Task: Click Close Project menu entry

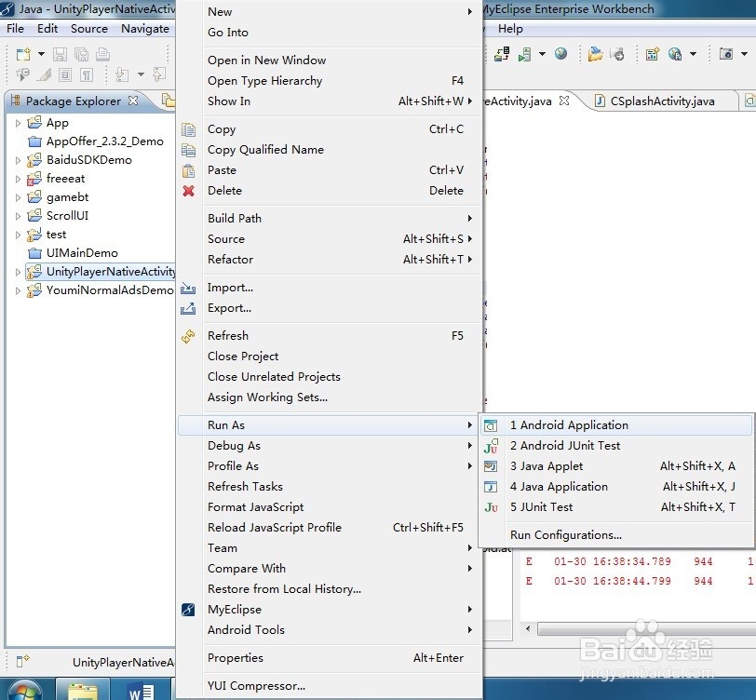Action: coord(331,357)
